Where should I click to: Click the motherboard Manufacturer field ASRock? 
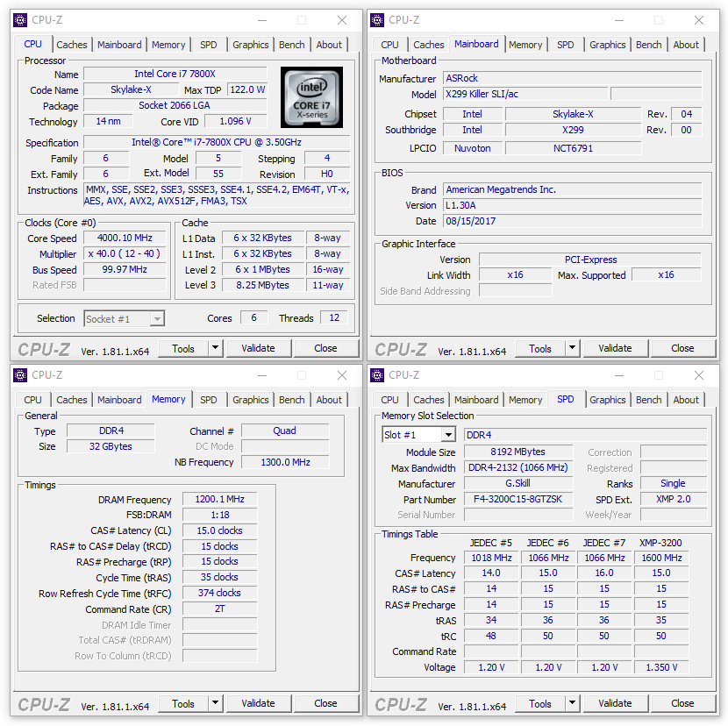pos(572,78)
